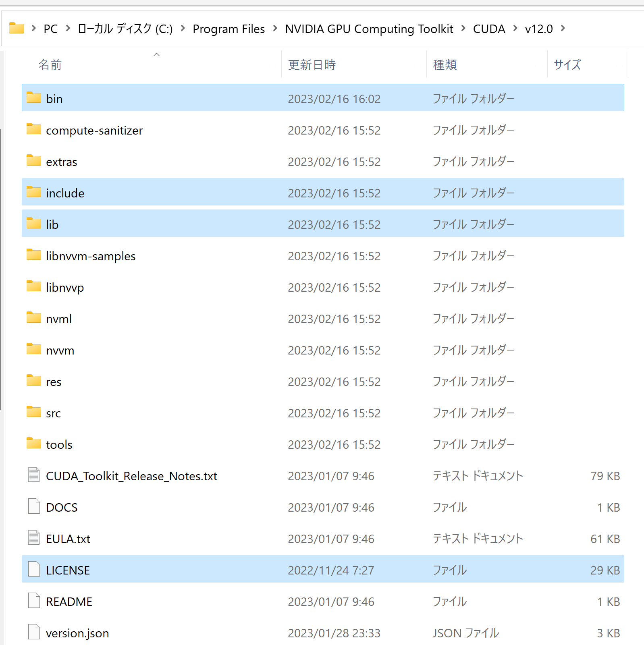Go to PC in the breadcrumb

[51, 29]
